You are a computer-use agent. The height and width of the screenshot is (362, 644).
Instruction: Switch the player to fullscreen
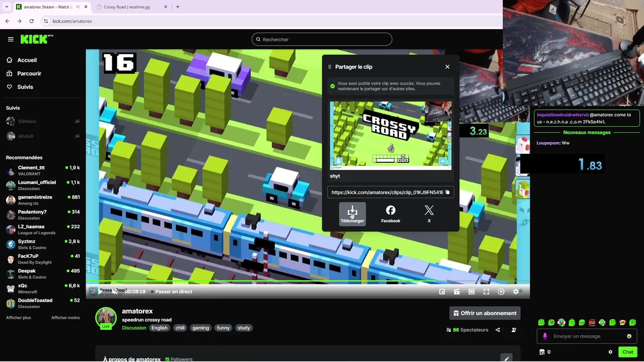tap(486, 292)
